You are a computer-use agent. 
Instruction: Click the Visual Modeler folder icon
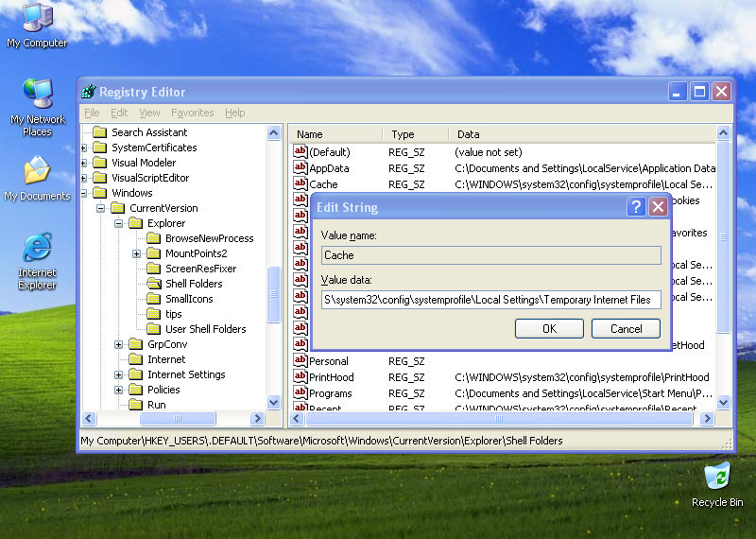click(x=100, y=163)
